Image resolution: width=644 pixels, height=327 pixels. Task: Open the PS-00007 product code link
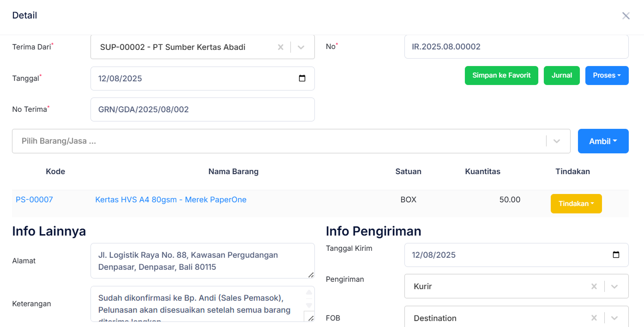coord(34,199)
